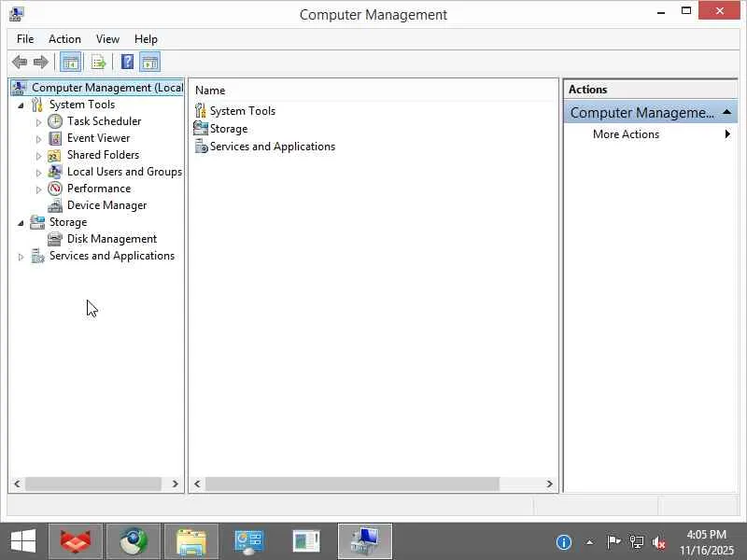This screenshot has height=560, width=747.
Task: Toggle the Show/Hide Console Tree toolbar icon
Action: (71, 62)
